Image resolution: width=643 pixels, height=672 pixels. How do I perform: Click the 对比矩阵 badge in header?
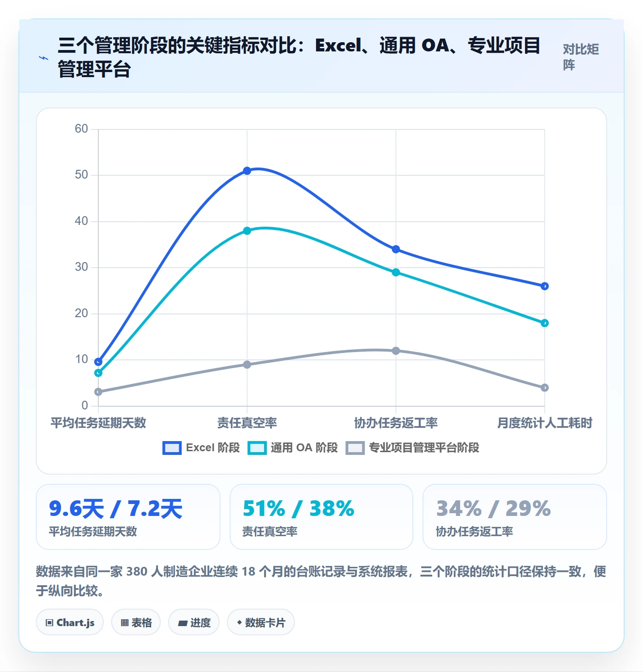point(581,57)
